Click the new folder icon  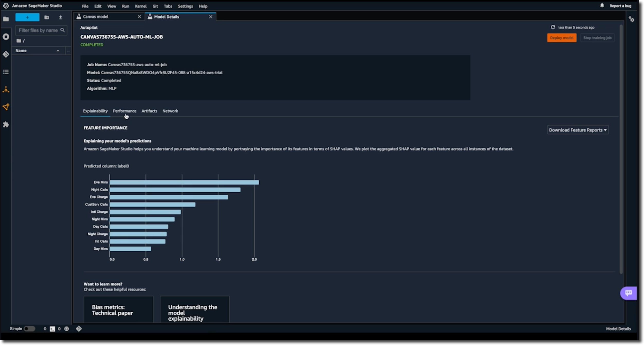tap(47, 17)
